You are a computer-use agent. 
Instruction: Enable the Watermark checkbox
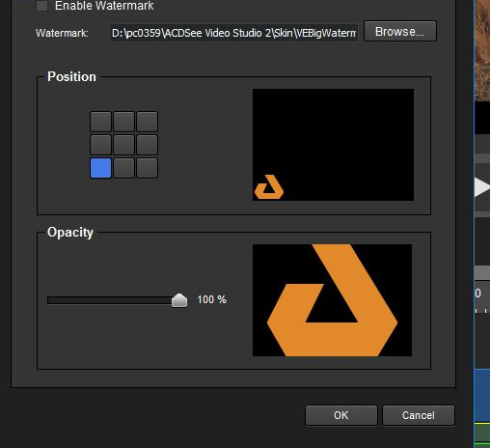[41, 6]
